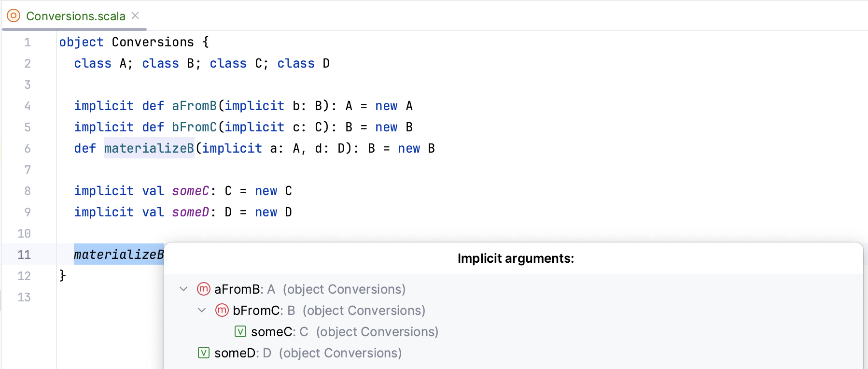This screenshot has height=369, width=868.
Task: Select the someD: D entry in the popup
Action: point(290,353)
